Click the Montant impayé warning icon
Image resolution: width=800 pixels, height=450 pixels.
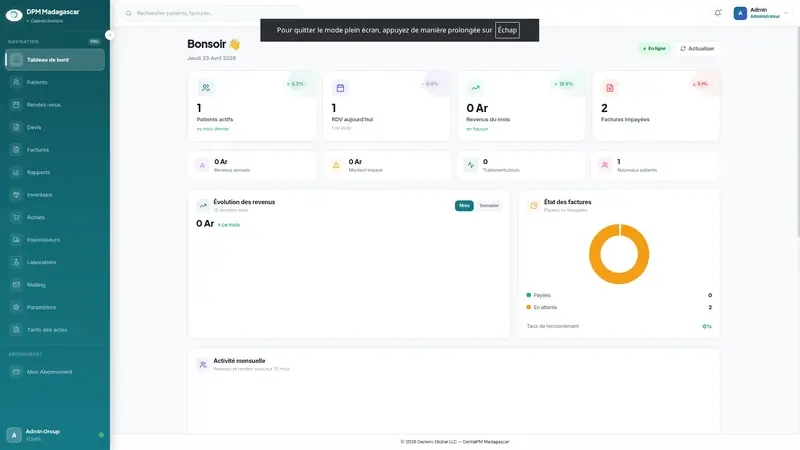[x=336, y=165]
